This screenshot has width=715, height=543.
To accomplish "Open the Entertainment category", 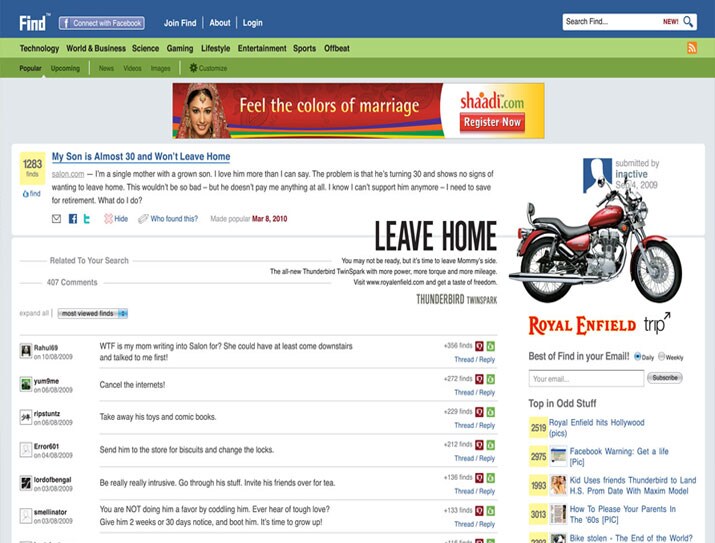I will pyautogui.click(x=262, y=48).
